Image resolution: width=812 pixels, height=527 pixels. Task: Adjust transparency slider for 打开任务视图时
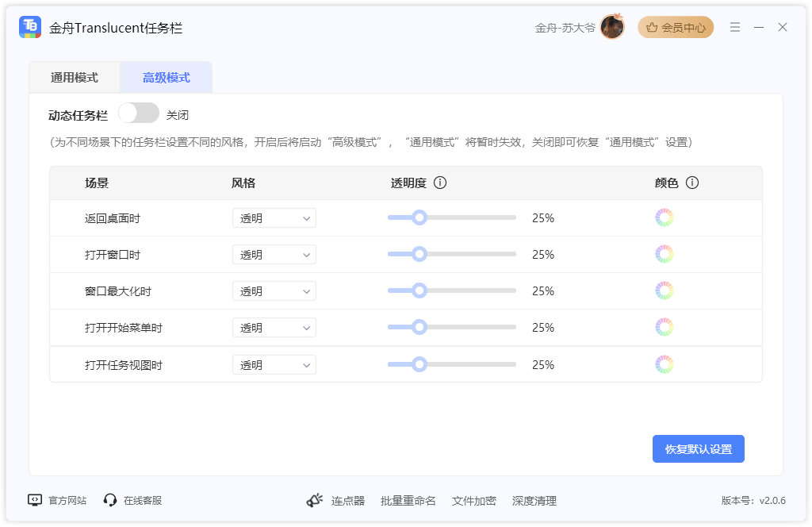(451, 364)
